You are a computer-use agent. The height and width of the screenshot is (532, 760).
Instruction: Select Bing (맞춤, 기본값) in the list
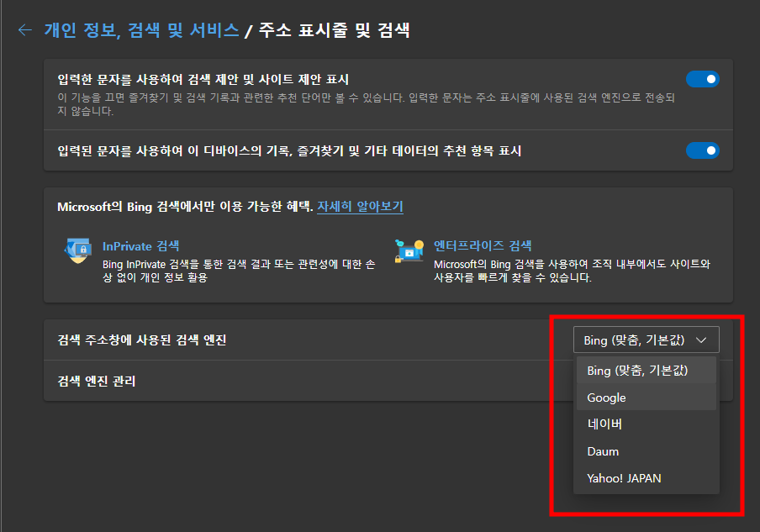pos(647,370)
